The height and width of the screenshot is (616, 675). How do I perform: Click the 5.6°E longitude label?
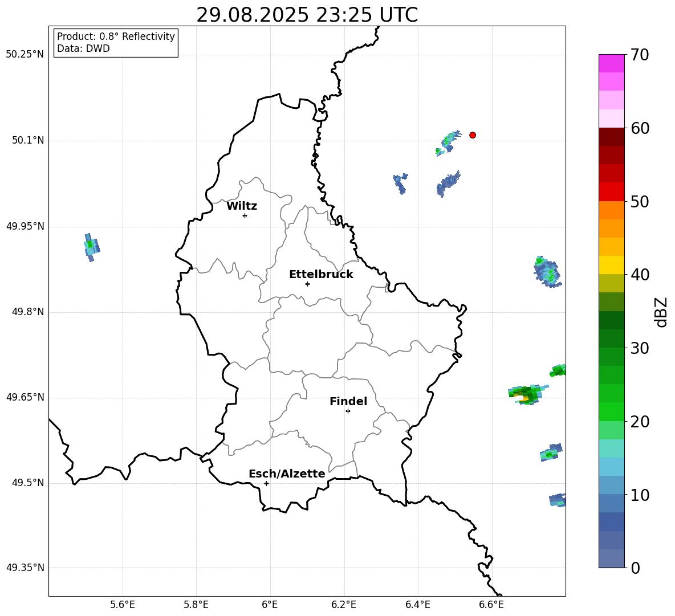pos(123,605)
